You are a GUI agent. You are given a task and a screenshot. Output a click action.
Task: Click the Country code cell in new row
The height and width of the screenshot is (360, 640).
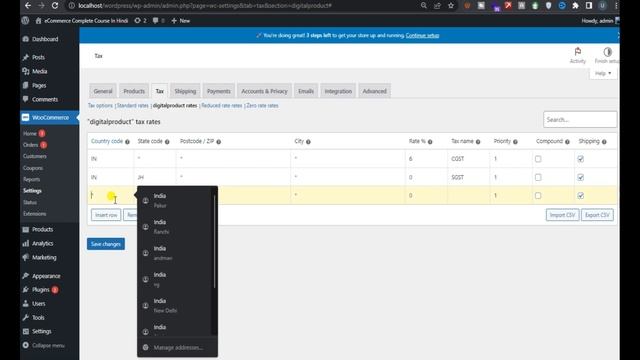pos(111,196)
